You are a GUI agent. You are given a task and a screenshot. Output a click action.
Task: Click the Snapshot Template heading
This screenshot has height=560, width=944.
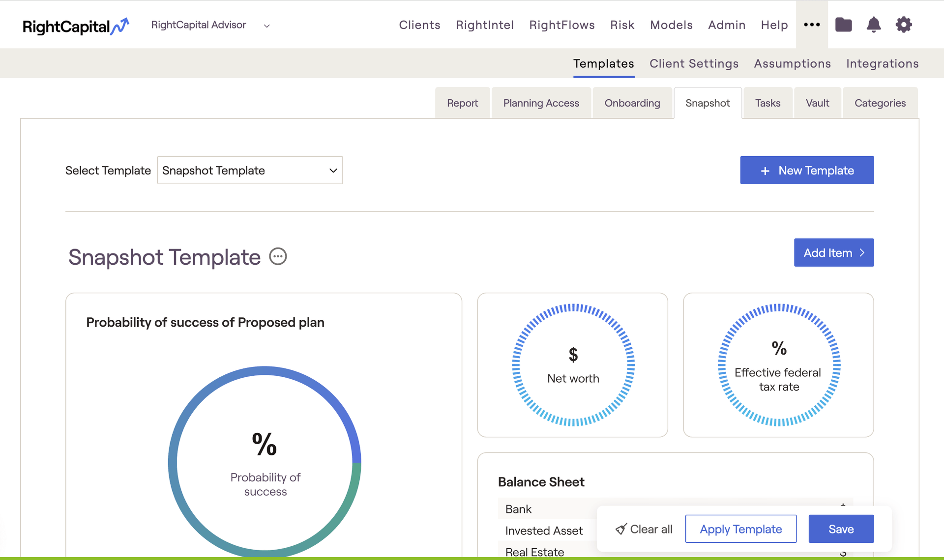coord(164,257)
